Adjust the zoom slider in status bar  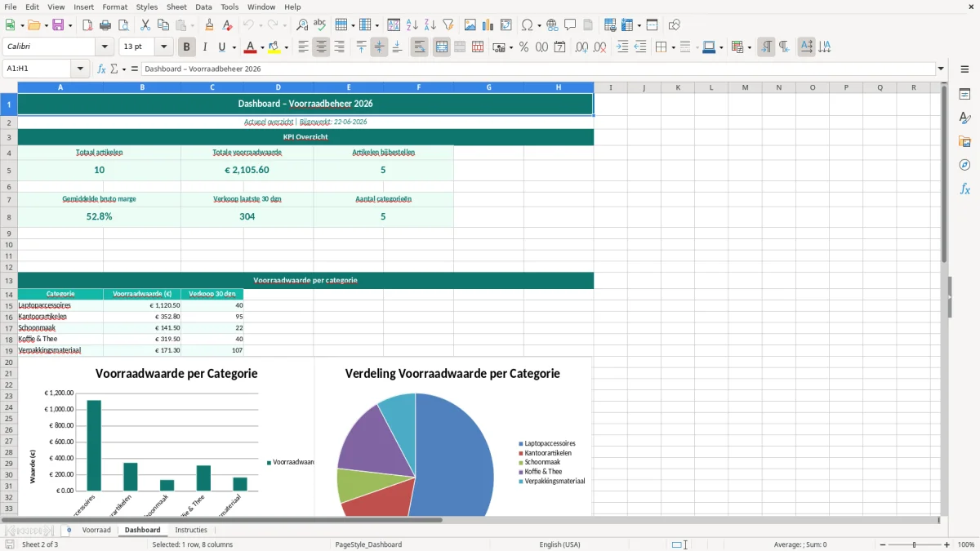click(x=915, y=544)
